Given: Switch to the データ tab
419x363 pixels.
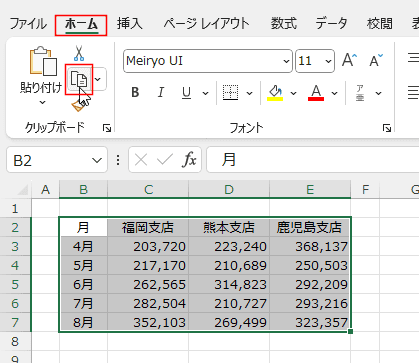Looking at the screenshot, I should pyautogui.click(x=331, y=24).
